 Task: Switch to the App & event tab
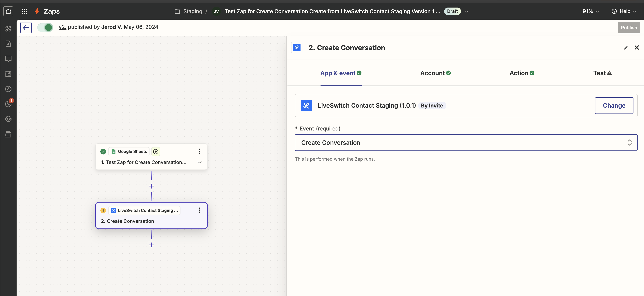click(341, 73)
